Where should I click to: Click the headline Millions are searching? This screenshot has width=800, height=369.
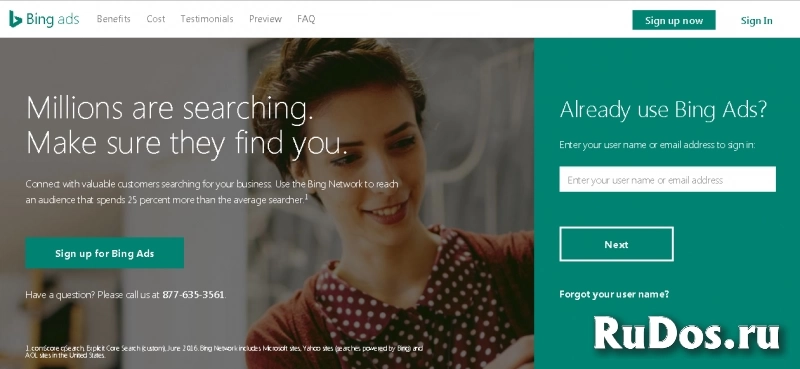click(169, 108)
